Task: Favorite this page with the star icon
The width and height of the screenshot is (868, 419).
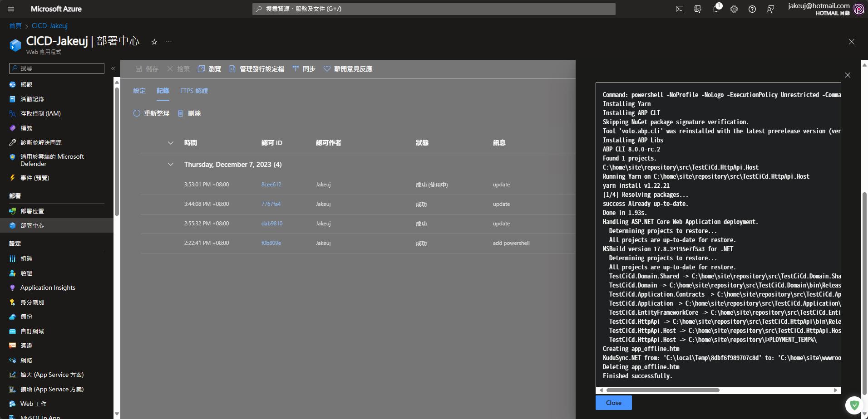Action: (x=154, y=42)
